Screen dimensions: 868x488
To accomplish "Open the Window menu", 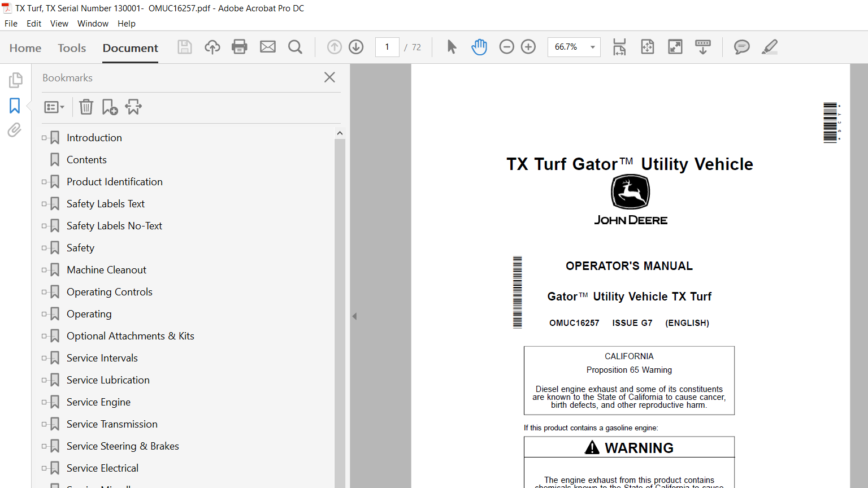I will click(x=93, y=24).
